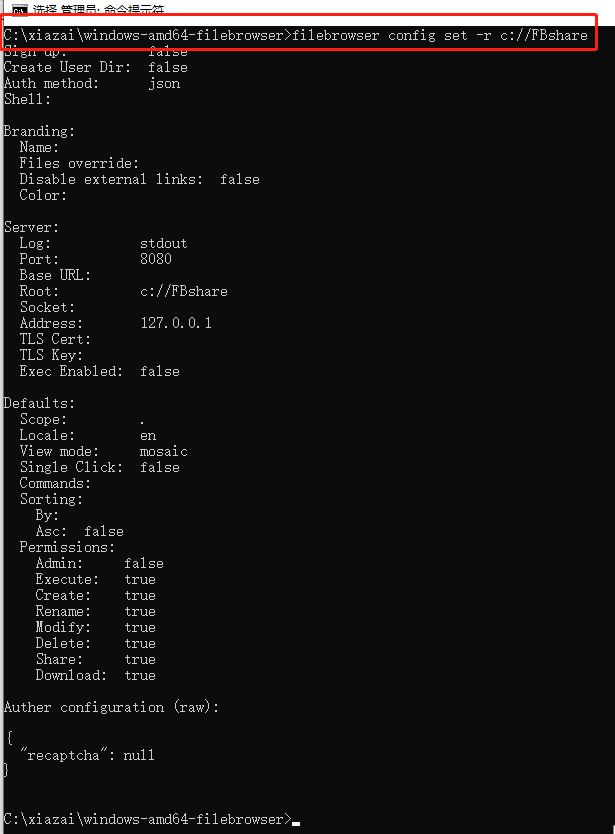The image size is (615, 834).
Task: Open the Command Prompt title bar icon menu
Action: [20, 10]
